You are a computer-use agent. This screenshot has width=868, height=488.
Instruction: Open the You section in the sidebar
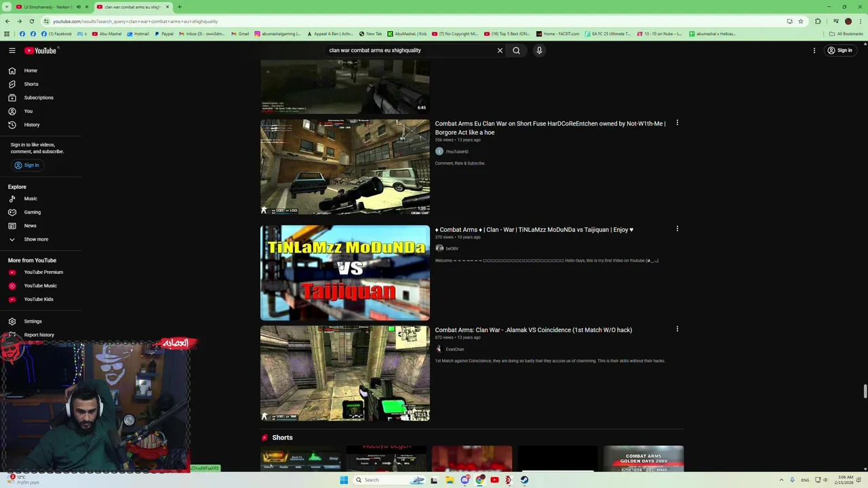[28, 111]
